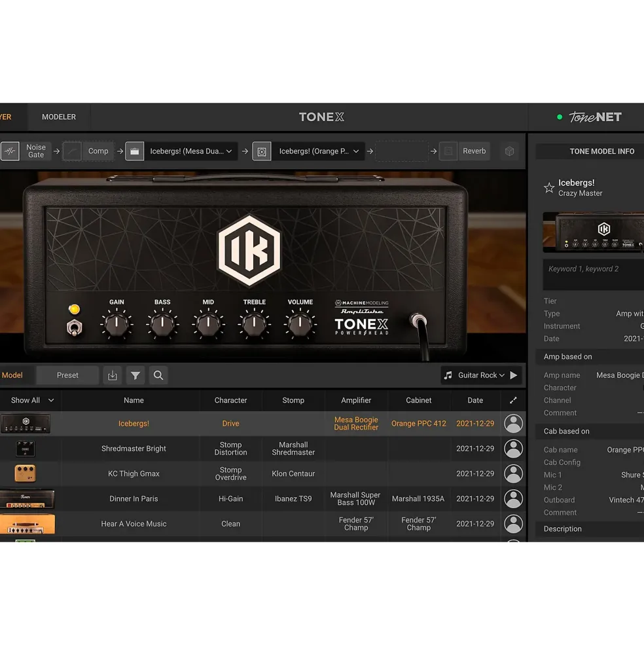
Task: Sort by the Date column header
Action: pos(475,400)
